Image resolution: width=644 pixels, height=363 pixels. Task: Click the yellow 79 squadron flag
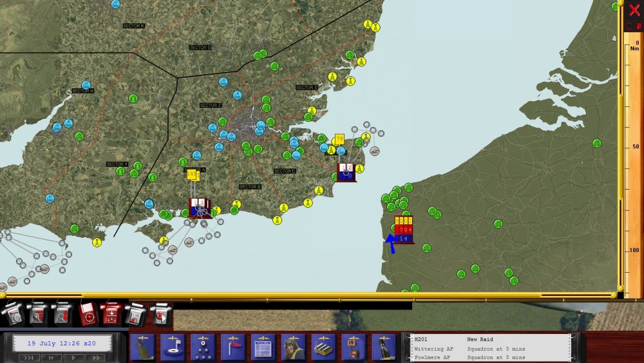(339, 139)
